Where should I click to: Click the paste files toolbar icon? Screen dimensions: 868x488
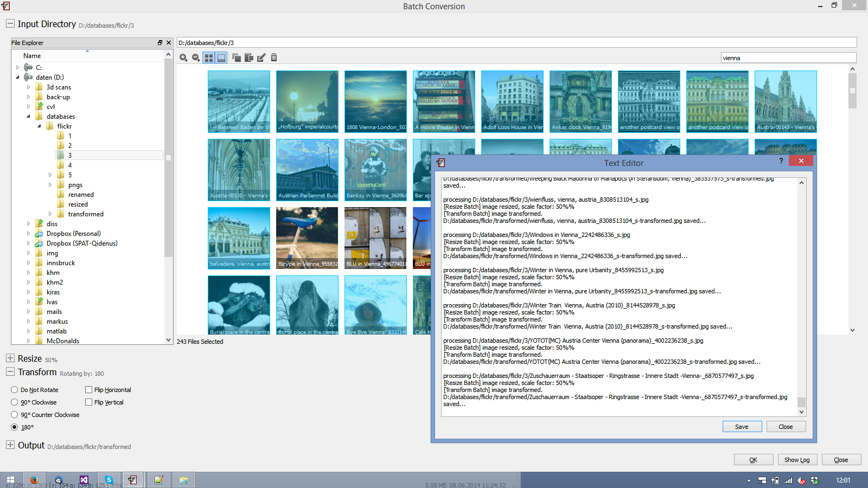[x=249, y=57]
